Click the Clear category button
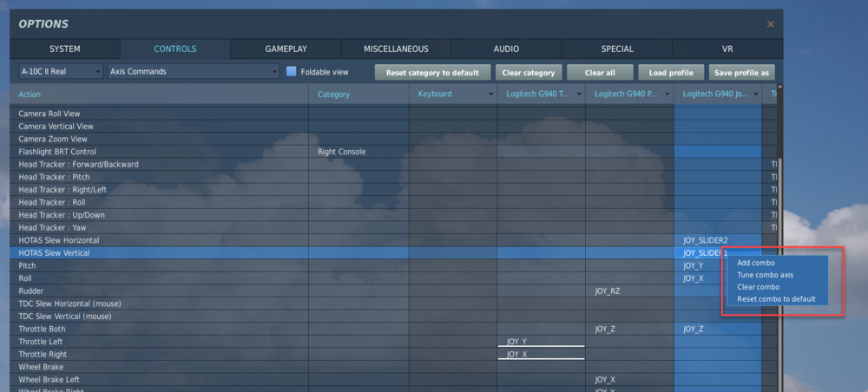The height and width of the screenshot is (392, 868). coord(528,73)
